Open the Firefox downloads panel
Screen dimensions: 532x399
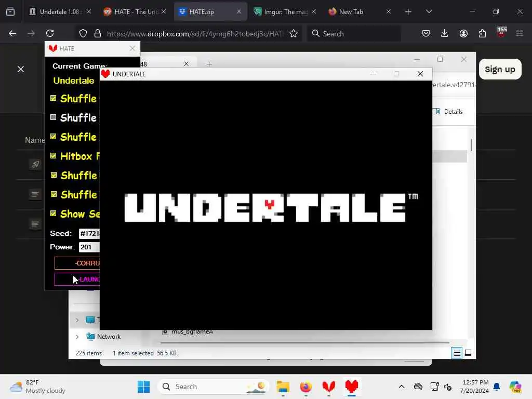(445, 33)
